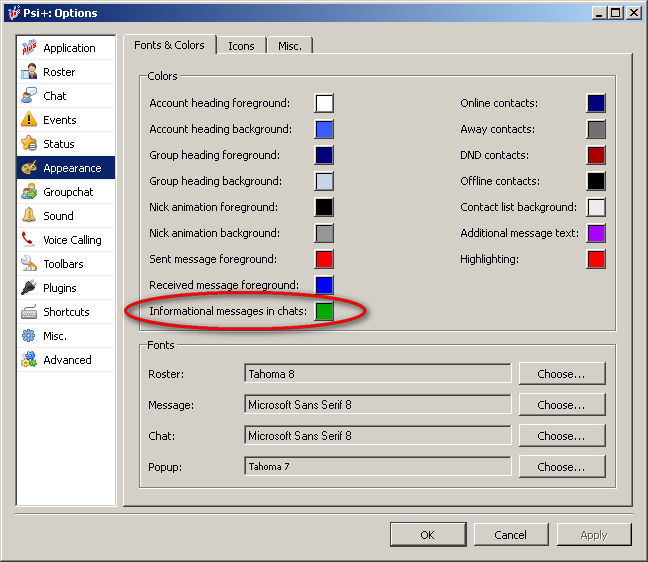
Task: Go to Events warning icon
Action: [28, 120]
